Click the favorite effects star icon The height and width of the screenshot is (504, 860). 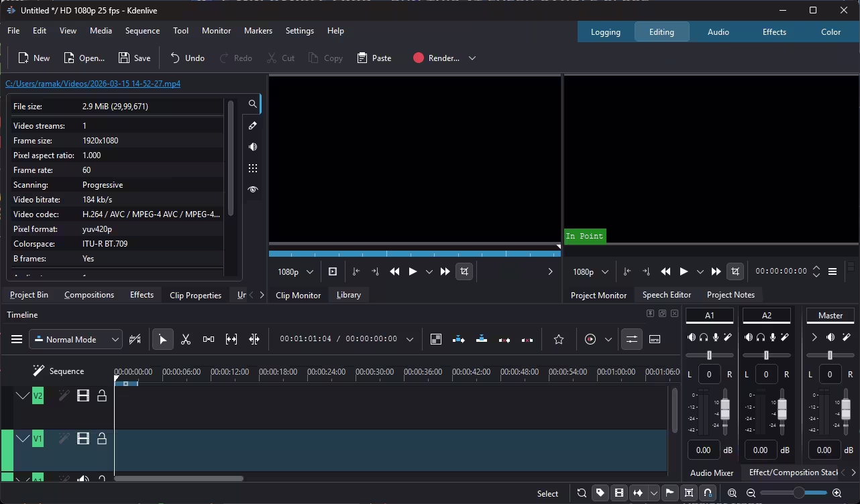coord(559,339)
